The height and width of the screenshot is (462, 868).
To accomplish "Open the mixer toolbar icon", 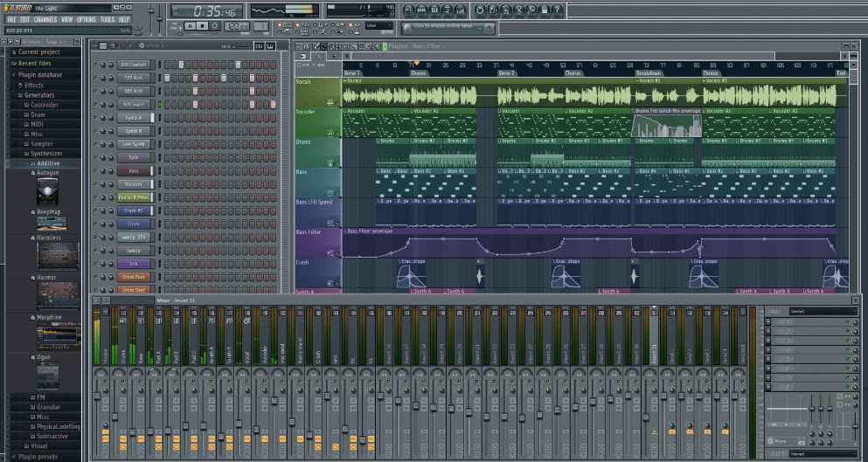I will (x=462, y=10).
